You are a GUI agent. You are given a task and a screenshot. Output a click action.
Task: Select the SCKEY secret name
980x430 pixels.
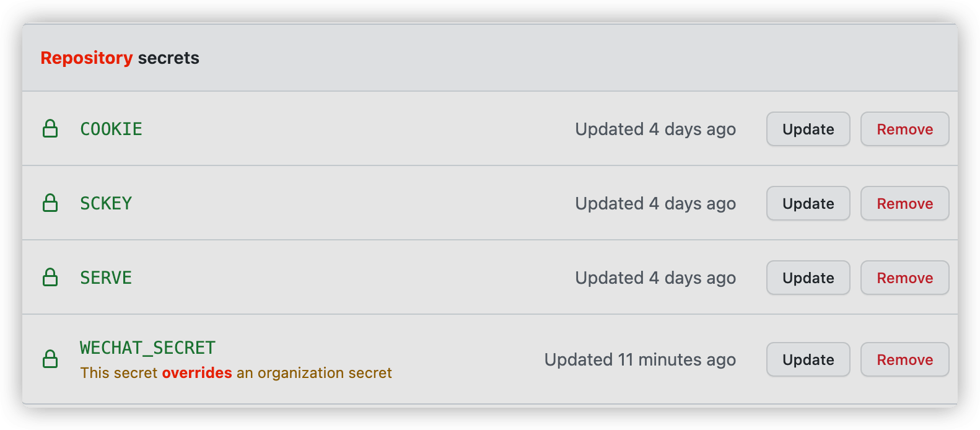[106, 203]
